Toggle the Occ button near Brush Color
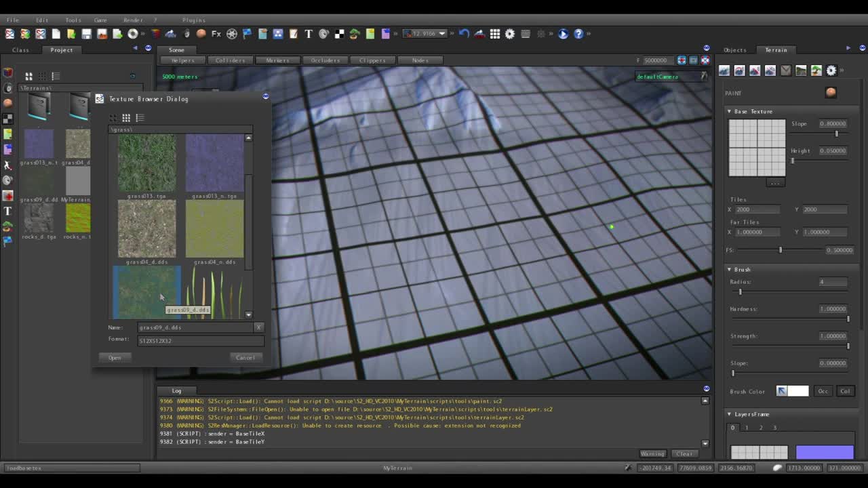 tap(823, 392)
